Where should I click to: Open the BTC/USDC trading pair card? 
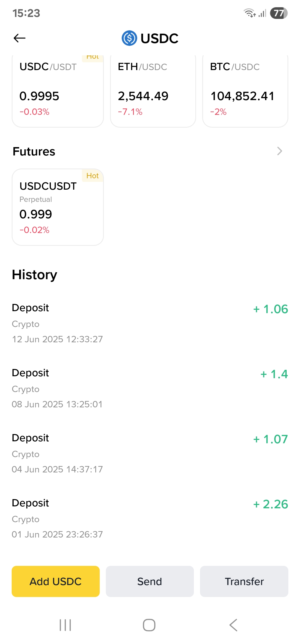(x=245, y=90)
